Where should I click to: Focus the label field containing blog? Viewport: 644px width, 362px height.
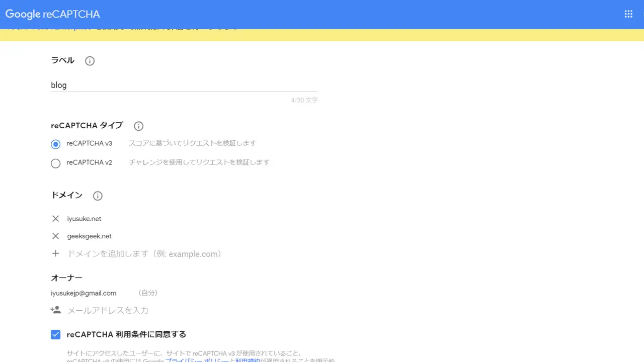click(x=184, y=85)
